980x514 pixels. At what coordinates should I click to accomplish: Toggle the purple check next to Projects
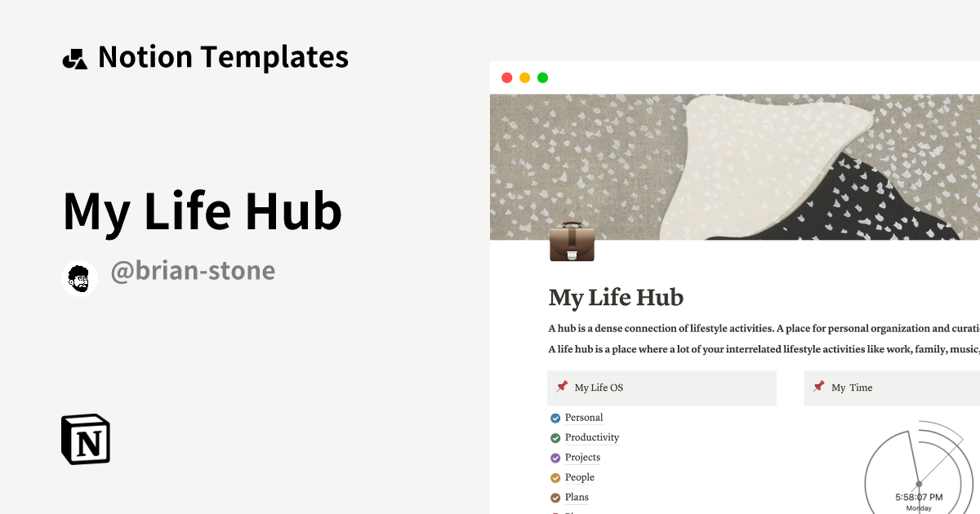pos(555,457)
